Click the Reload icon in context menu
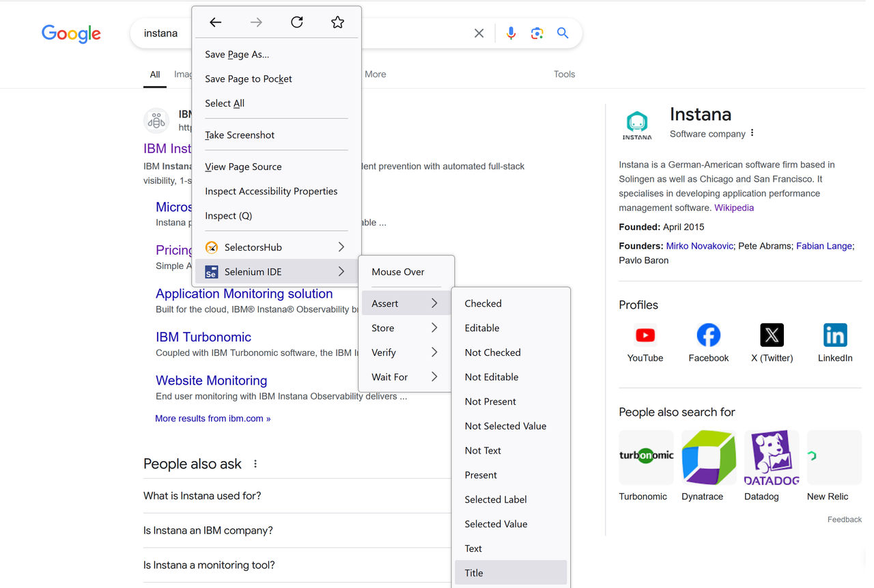This screenshot has width=874, height=588. point(297,23)
